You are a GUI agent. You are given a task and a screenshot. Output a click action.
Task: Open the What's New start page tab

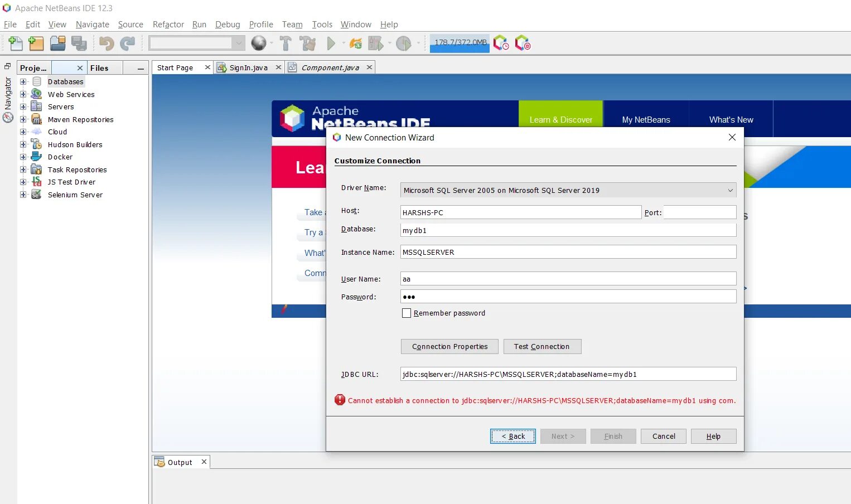click(x=731, y=119)
